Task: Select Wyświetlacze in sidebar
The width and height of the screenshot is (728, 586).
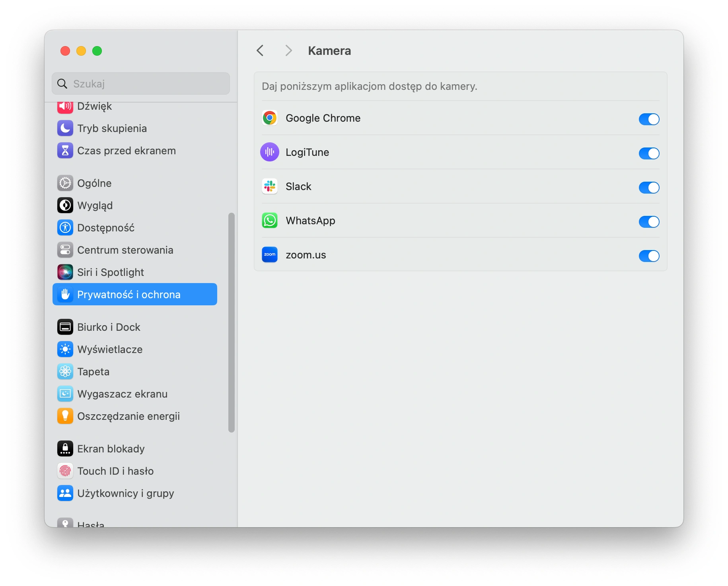Action: tap(135, 349)
